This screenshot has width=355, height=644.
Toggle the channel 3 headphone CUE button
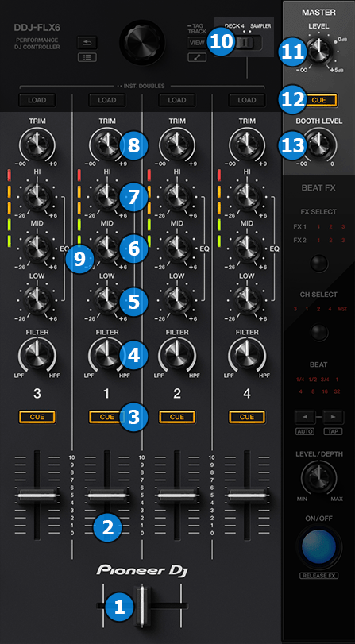click(37, 417)
